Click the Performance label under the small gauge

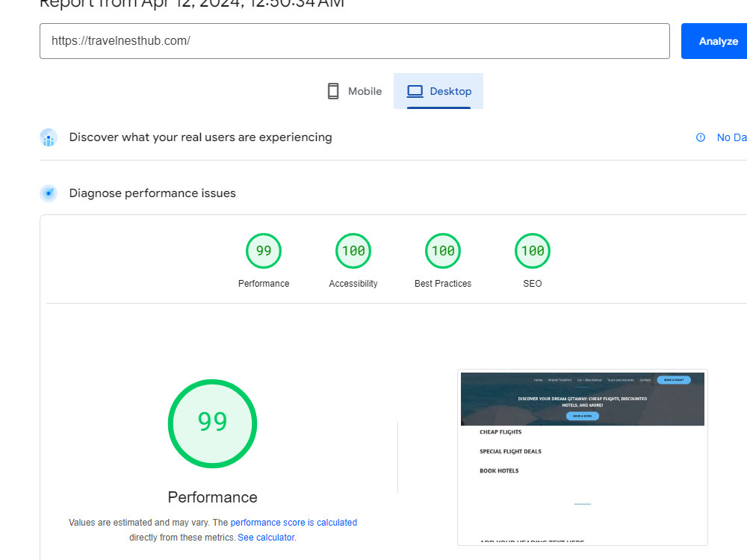click(264, 283)
